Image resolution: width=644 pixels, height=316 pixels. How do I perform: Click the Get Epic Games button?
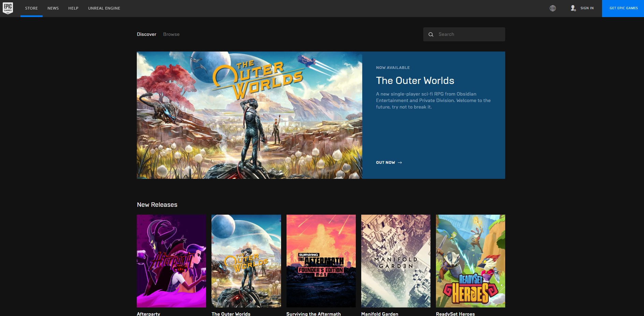pos(623,9)
